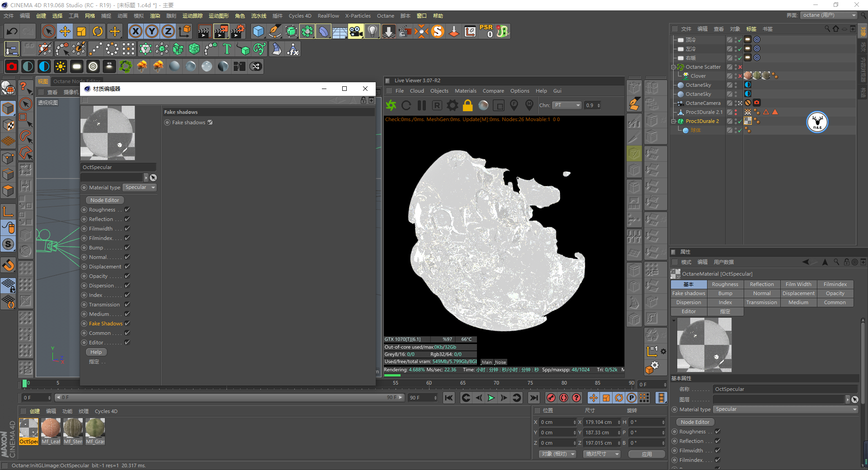Viewport: 868px width, 470px height.
Task: Open X-Particles menu
Action: coord(358,16)
